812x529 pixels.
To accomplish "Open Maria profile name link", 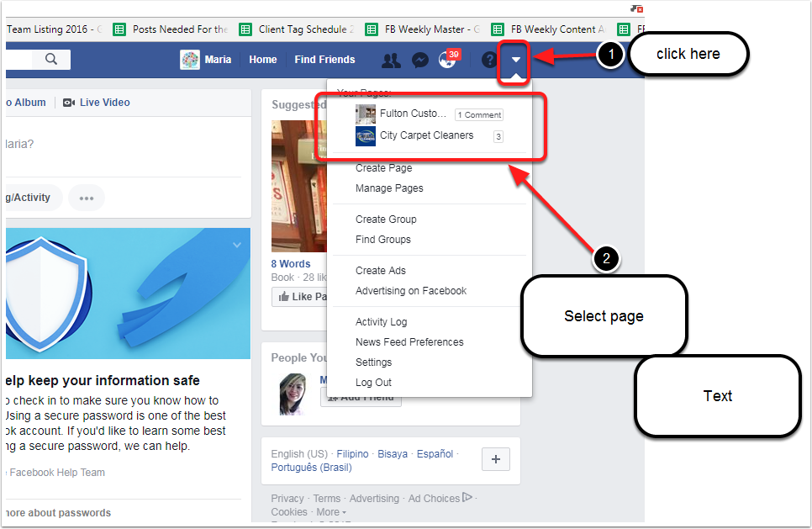I will coord(218,60).
